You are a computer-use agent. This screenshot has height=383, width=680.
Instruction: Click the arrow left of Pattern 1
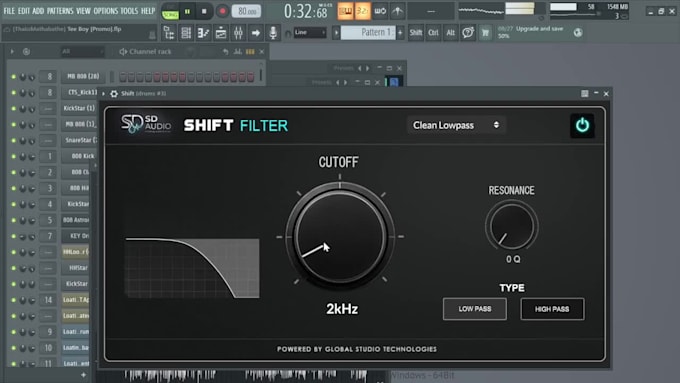click(x=336, y=33)
